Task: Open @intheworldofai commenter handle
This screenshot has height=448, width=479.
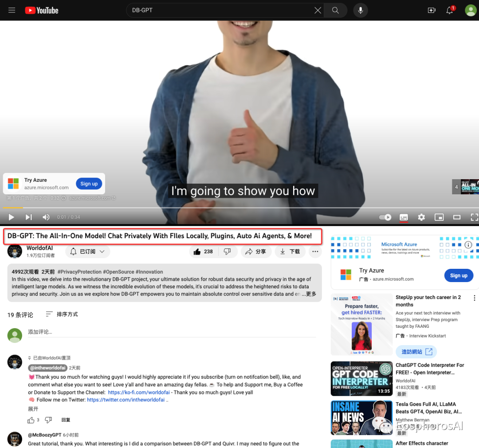Action: coord(47,368)
